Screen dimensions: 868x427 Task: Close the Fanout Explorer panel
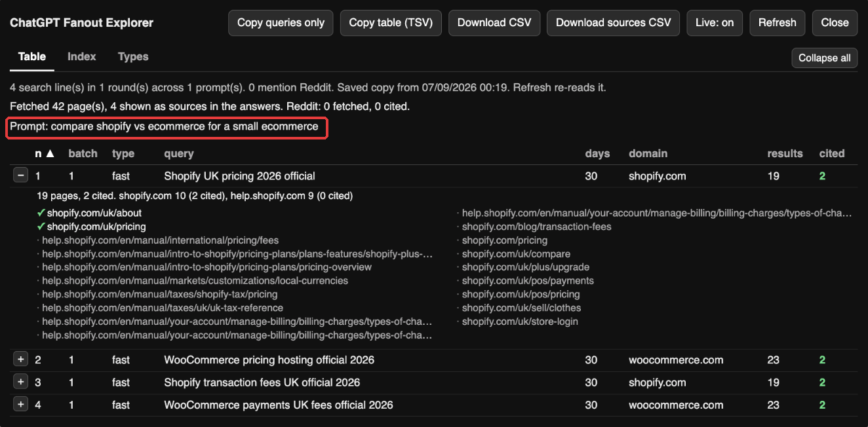pyautogui.click(x=835, y=22)
